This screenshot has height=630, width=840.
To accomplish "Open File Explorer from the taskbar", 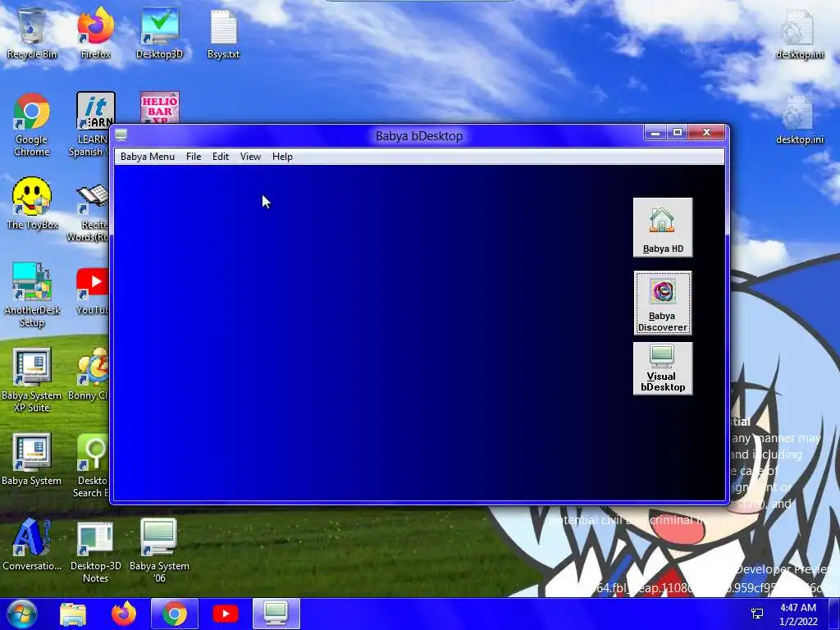I will click(73, 614).
